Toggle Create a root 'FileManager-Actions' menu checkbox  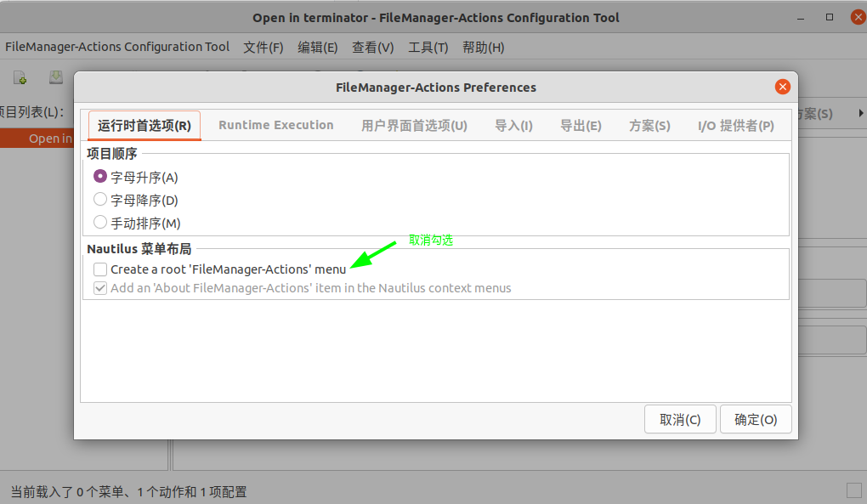pos(100,269)
